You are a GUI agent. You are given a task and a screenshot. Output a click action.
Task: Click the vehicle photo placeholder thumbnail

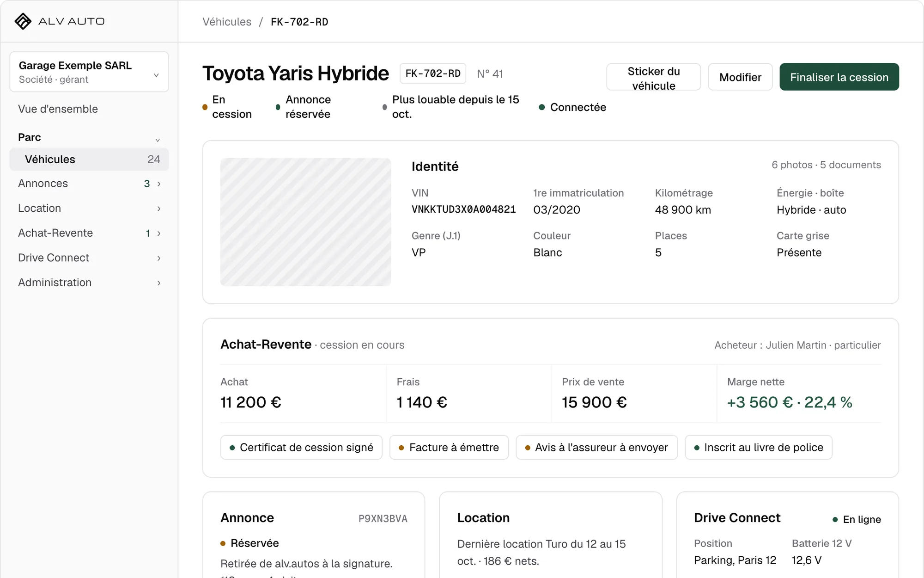pos(305,222)
